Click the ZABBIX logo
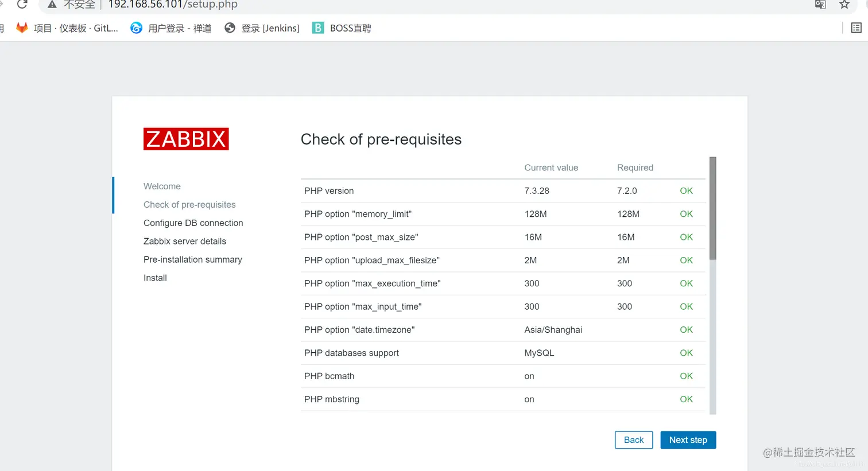Viewport: 868px width, 471px height. (x=186, y=139)
